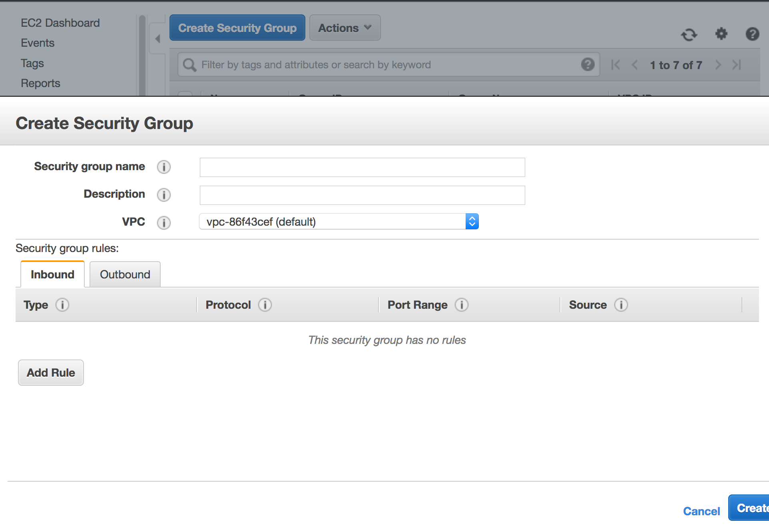
Task: Click the search filter help icon
Action: click(x=588, y=64)
